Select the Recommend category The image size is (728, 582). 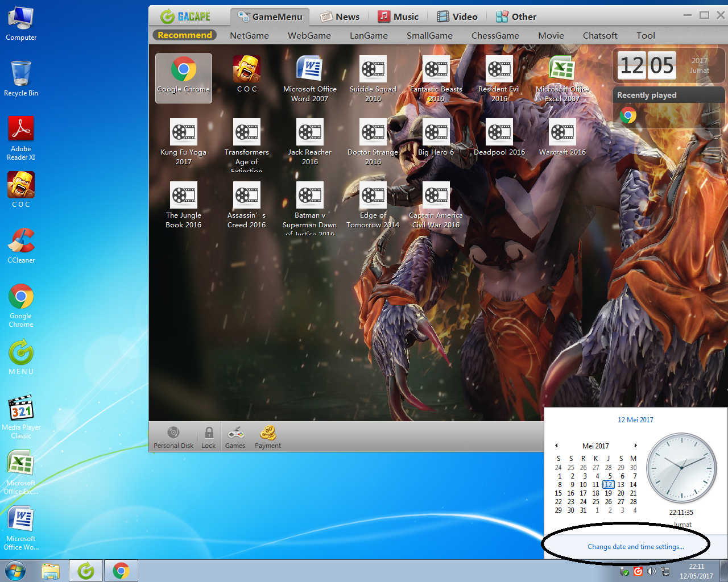(185, 35)
